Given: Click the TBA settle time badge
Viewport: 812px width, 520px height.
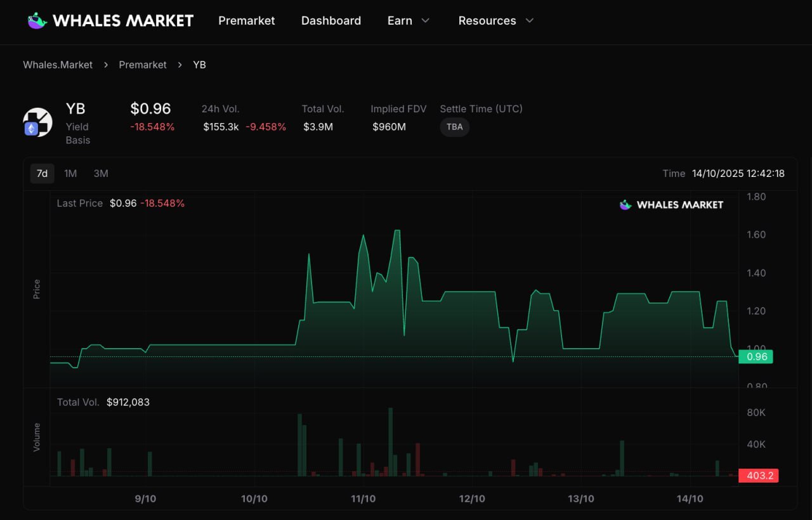Looking at the screenshot, I should tap(454, 127).
